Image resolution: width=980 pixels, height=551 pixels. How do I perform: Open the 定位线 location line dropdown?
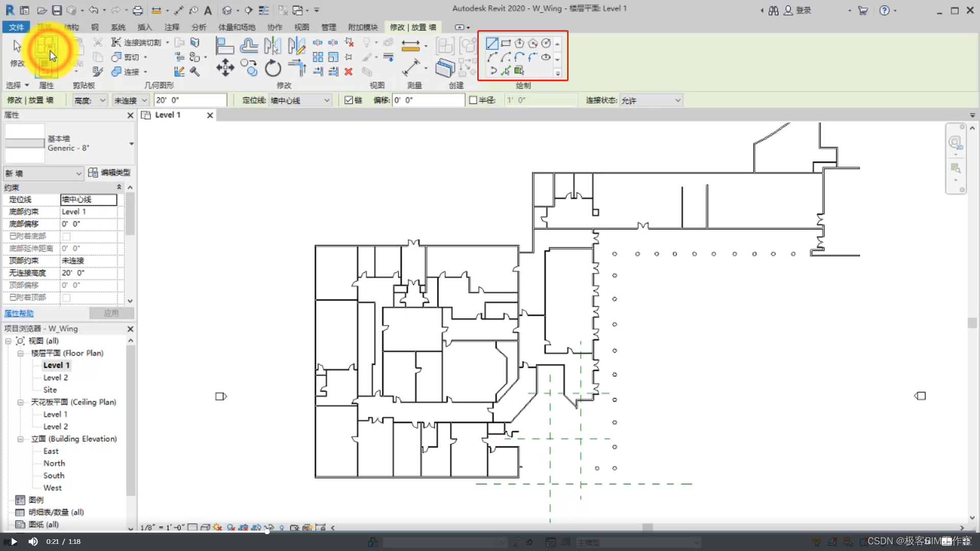tap(300, 101)
